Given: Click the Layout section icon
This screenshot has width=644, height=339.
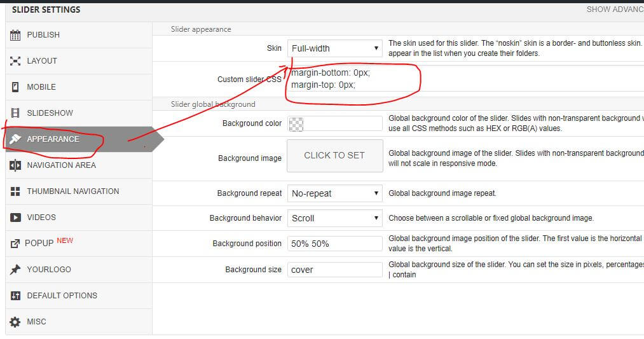Looking at the screenshot, I should 16,61.
